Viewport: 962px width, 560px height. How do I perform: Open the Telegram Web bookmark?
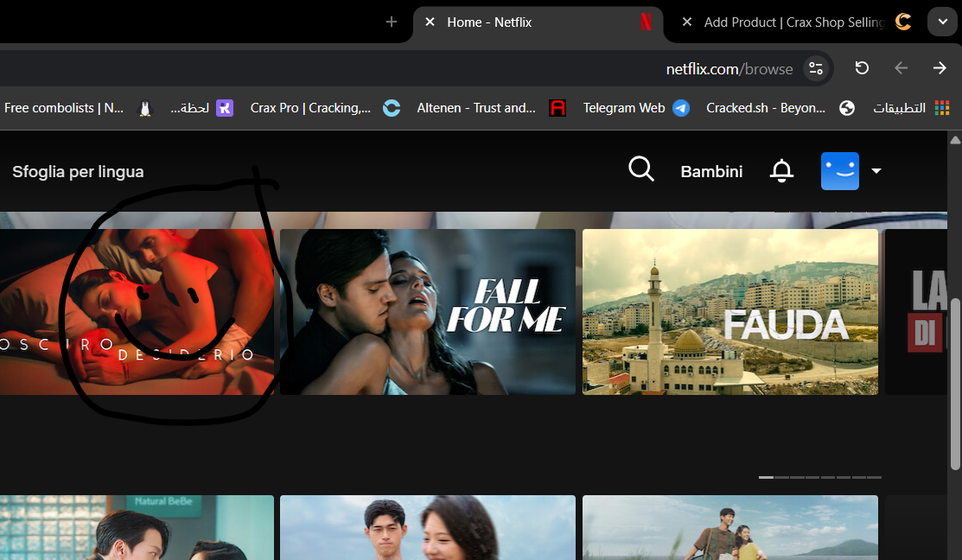click(x=634, y=108)
